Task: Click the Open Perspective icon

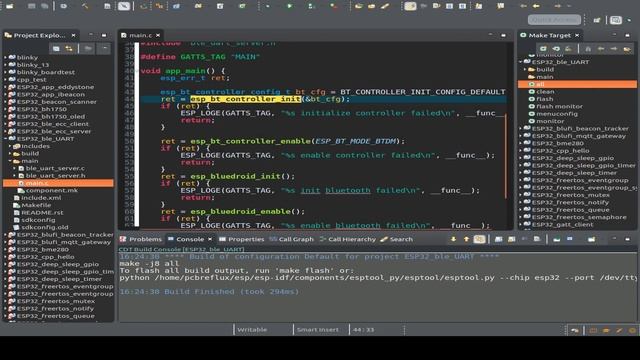Action: pyautogui.click(x=597, y=20)
